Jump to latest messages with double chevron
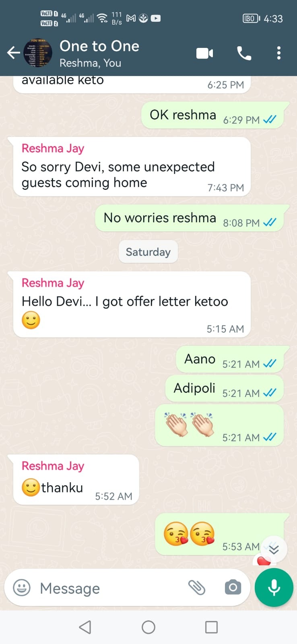 point(274,549)
